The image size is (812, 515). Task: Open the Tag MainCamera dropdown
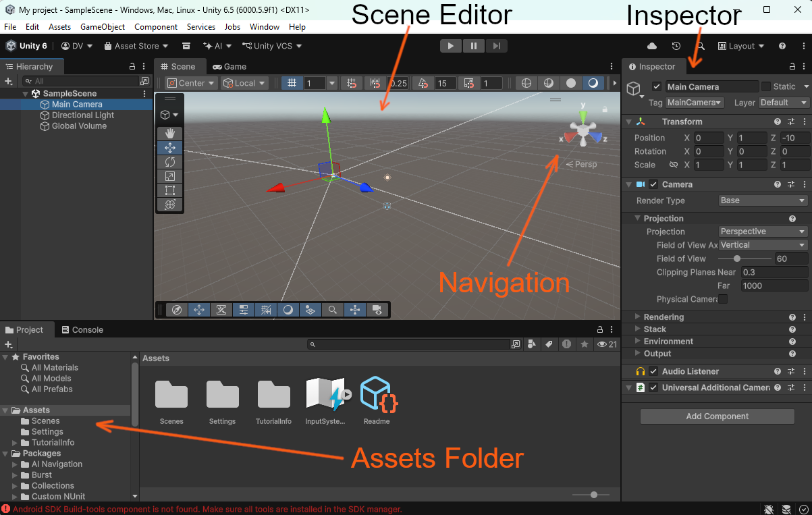click(695, 103)
